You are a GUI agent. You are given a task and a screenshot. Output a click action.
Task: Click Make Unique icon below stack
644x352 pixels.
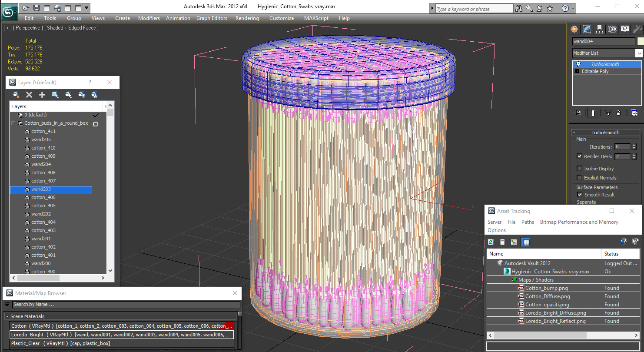(x=608, y=113)
